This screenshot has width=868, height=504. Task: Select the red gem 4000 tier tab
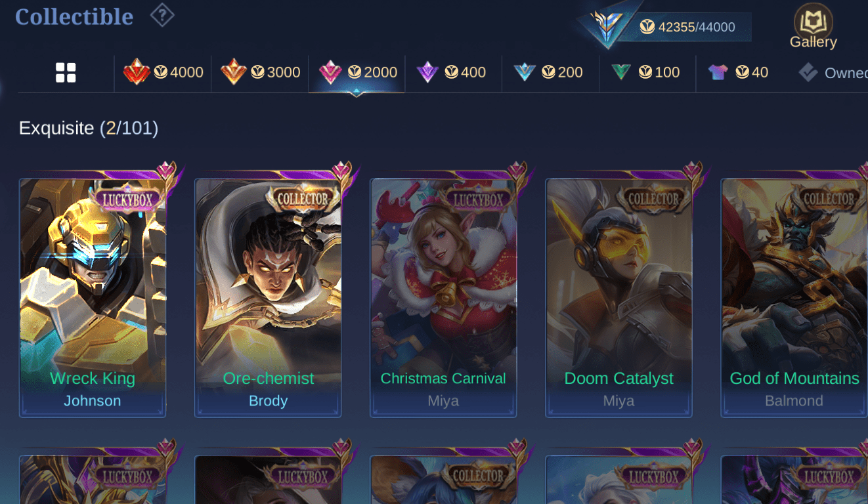click(163, 72)
